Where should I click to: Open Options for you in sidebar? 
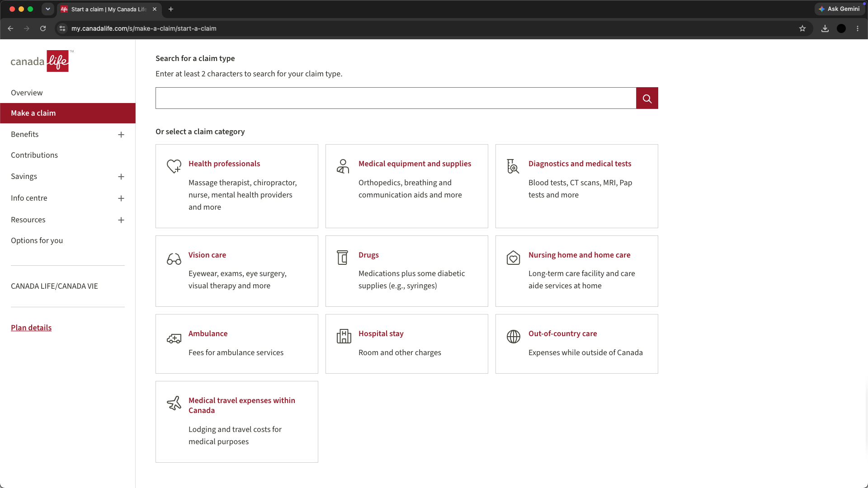coord(37,240)
